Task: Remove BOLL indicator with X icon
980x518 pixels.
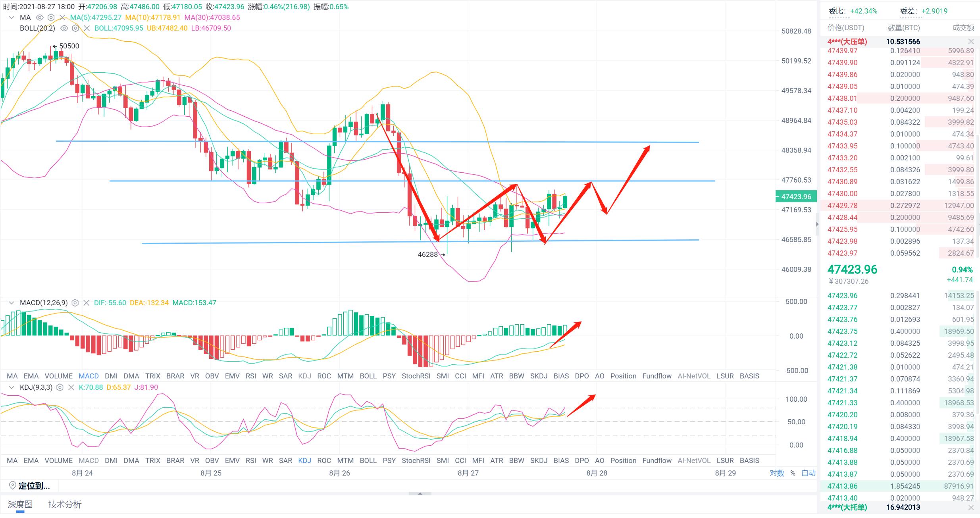Action: (87, 28)
